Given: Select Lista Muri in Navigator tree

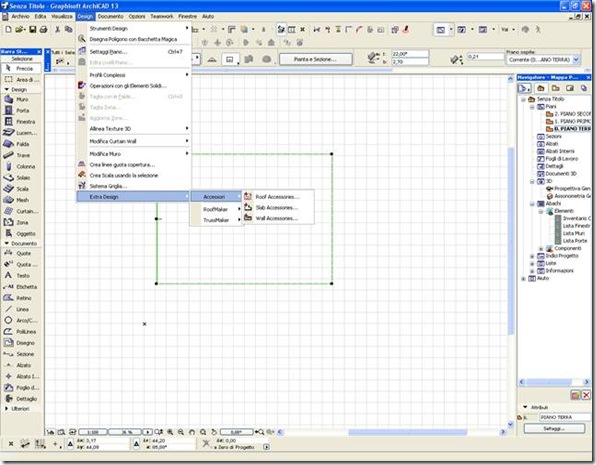Looking at the screenshot, I should tap(574, 233).
